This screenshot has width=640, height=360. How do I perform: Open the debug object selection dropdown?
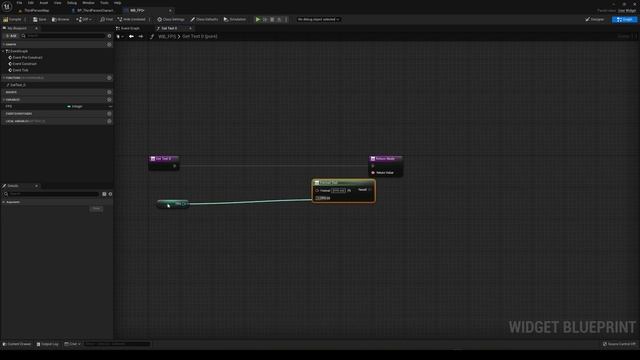click(318, 19)
